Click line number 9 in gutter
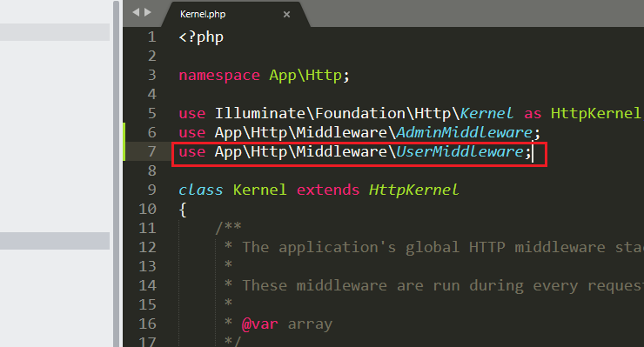This screenshot has width=644, height=347. 152,190
